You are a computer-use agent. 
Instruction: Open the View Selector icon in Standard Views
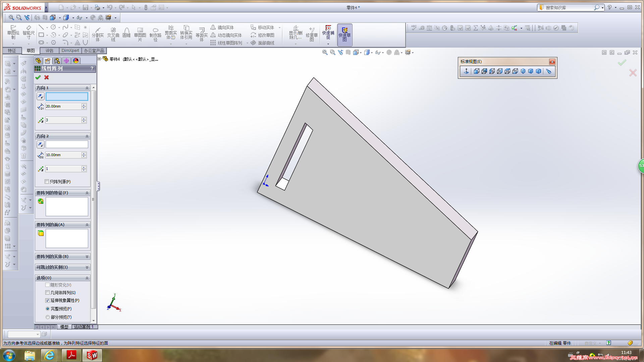(x=548, y=71)
